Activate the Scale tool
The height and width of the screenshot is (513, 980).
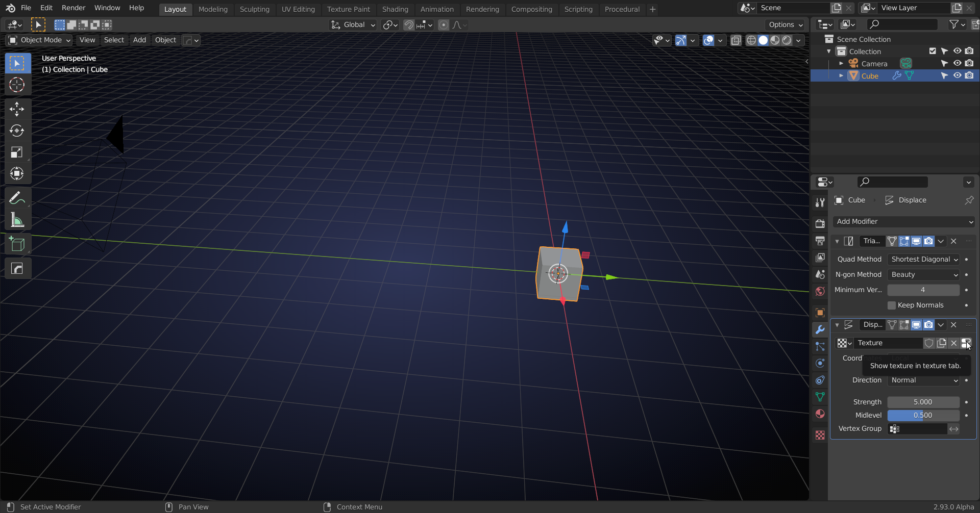click(x=17, y=152)
